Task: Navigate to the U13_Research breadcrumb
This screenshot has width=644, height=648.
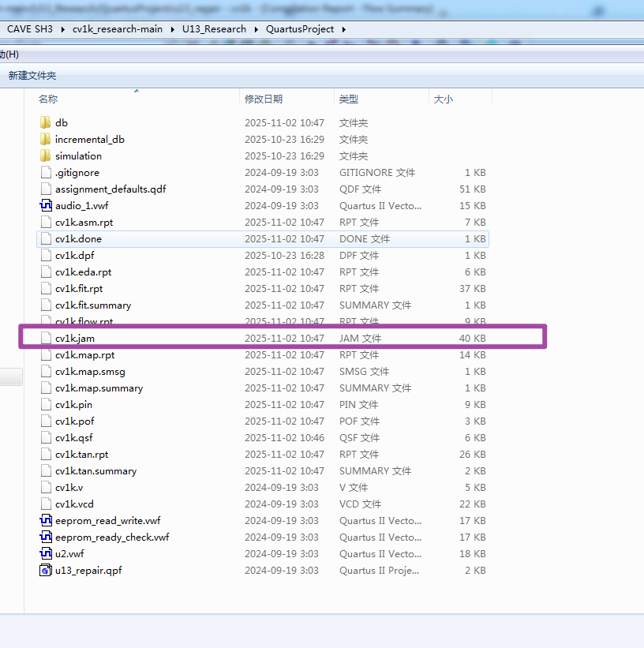Action: tap(214, 29)
